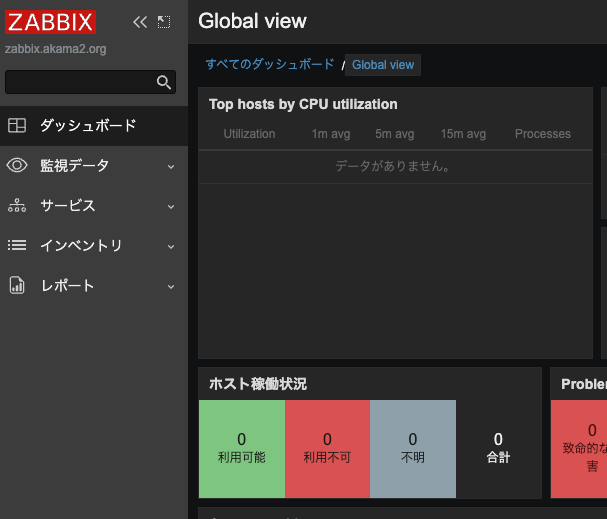This screenshot has height=519, width=607.
Task: Click the red 利用不可 host tile
Action: click(327, 449)
